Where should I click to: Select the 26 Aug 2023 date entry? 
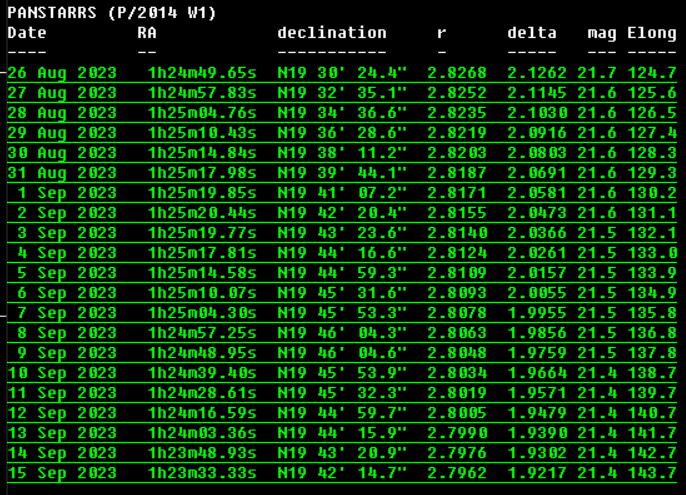[62, 73]
